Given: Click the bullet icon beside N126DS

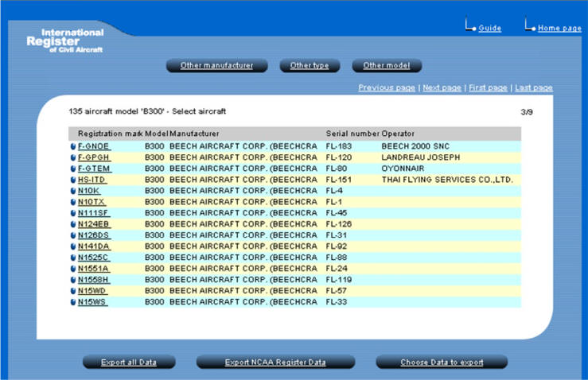Looking at the screenshot, I should coord(73,235).
